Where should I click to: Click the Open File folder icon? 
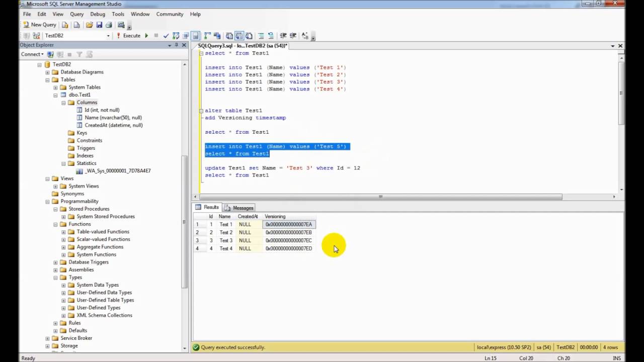[89, 25]
